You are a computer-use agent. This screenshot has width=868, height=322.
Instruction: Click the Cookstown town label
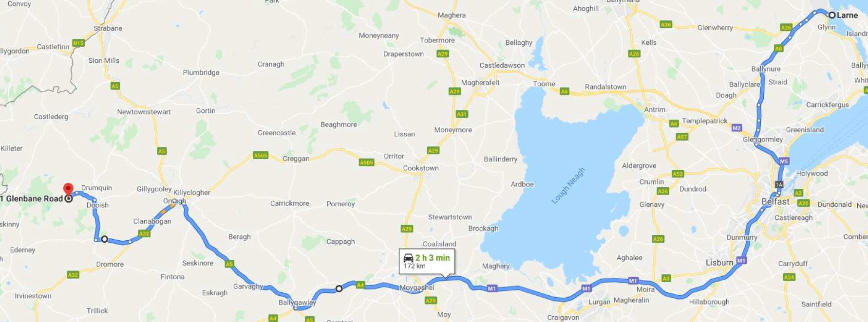(x=421, y=168)
